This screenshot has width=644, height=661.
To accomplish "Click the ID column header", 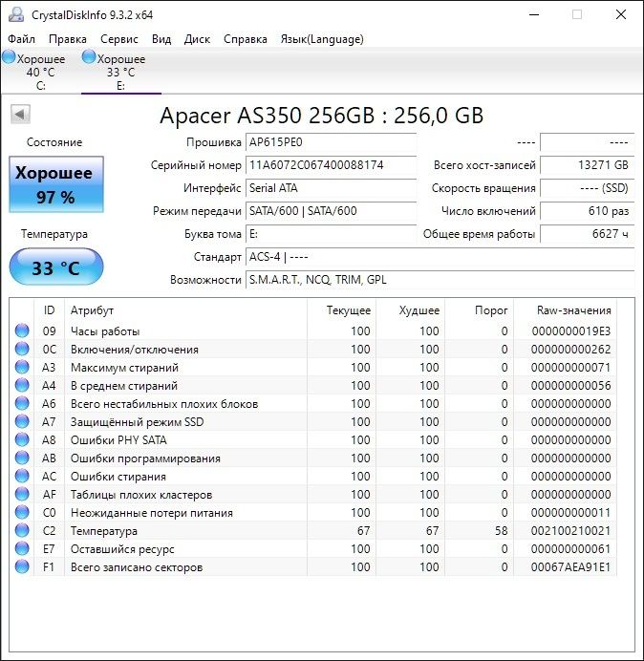I will [50, 310].
